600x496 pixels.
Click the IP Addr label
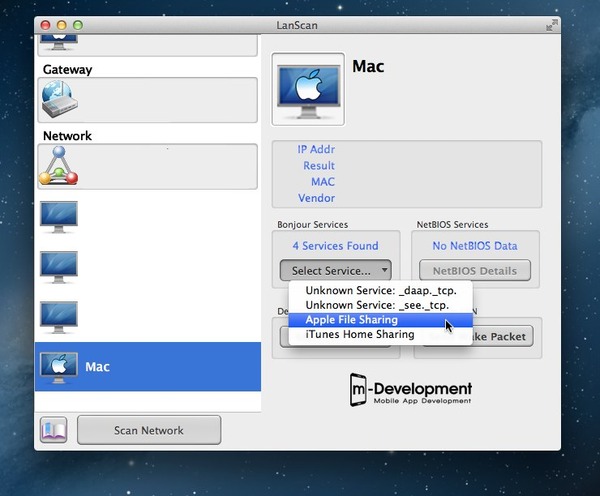(x=316, y=149)
